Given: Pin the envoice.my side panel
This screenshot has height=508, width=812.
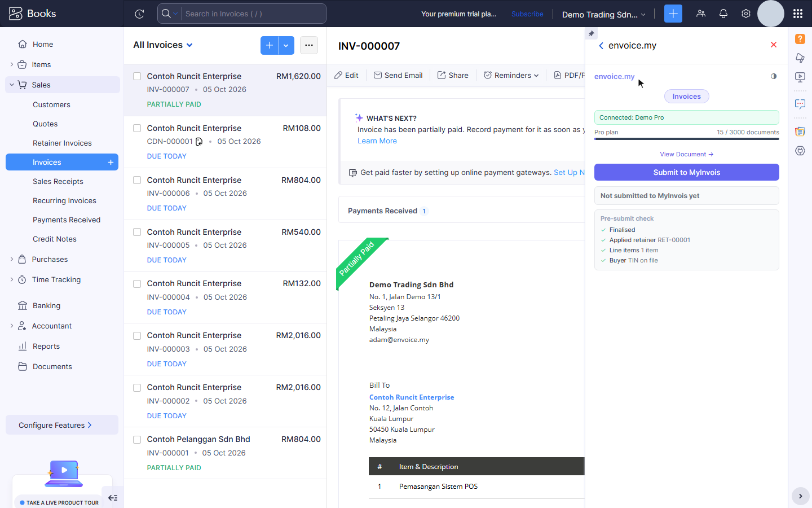Looking at the screenshot, I should pos(592,34).
